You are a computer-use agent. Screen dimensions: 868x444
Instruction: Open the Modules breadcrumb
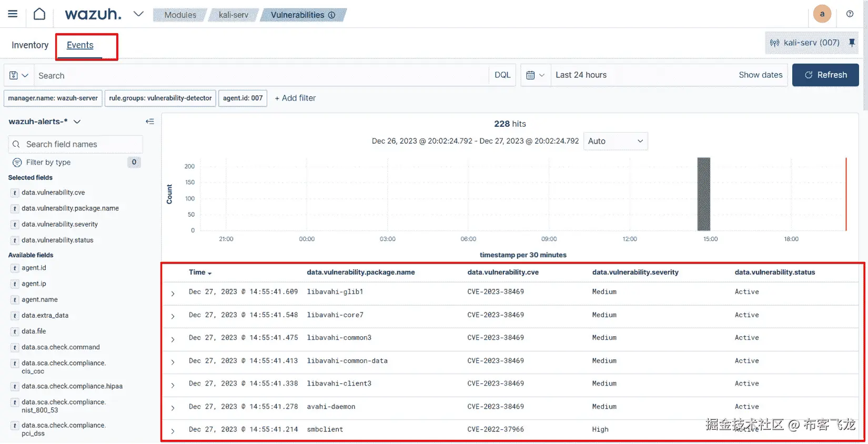pyautogui.click(x=180, y=15)
